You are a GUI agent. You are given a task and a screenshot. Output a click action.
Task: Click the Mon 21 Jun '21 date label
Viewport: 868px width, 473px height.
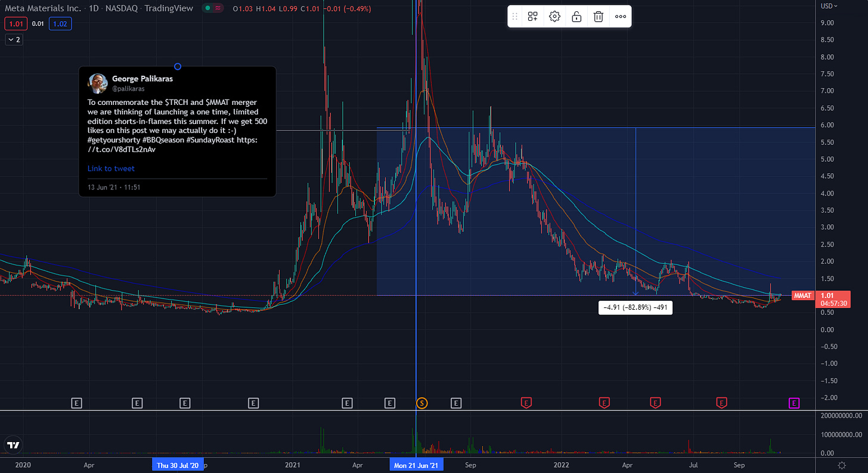tap(416, 465)
